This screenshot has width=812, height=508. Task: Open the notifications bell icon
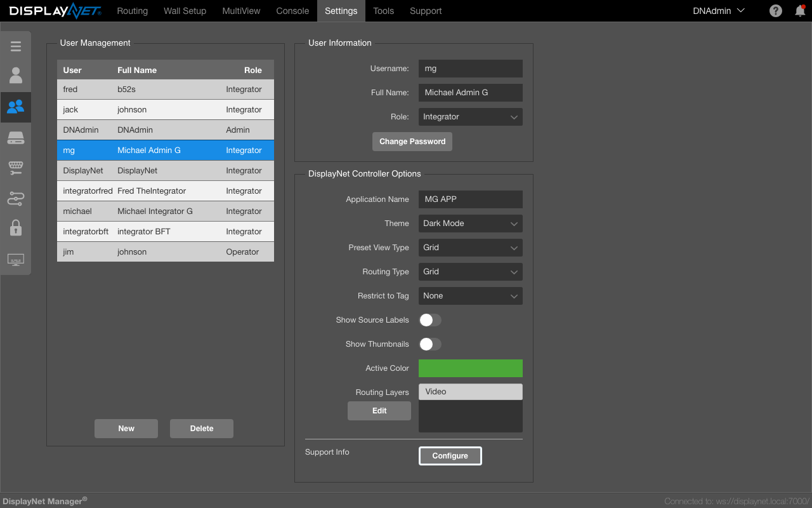800,11
